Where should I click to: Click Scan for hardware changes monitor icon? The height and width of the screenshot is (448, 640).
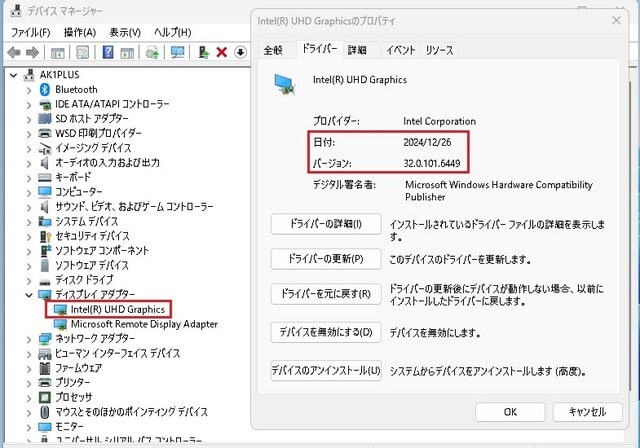tap(178, 52)
